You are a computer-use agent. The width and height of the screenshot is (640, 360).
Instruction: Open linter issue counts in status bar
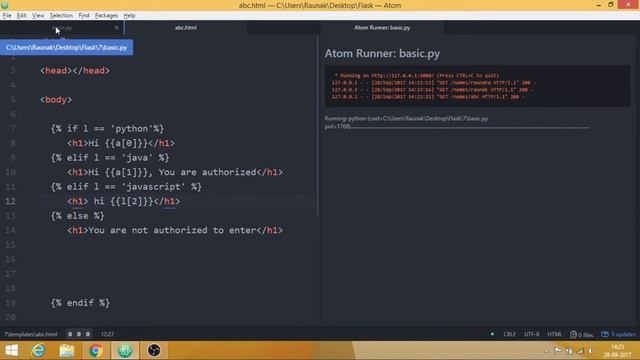point(78,334)
